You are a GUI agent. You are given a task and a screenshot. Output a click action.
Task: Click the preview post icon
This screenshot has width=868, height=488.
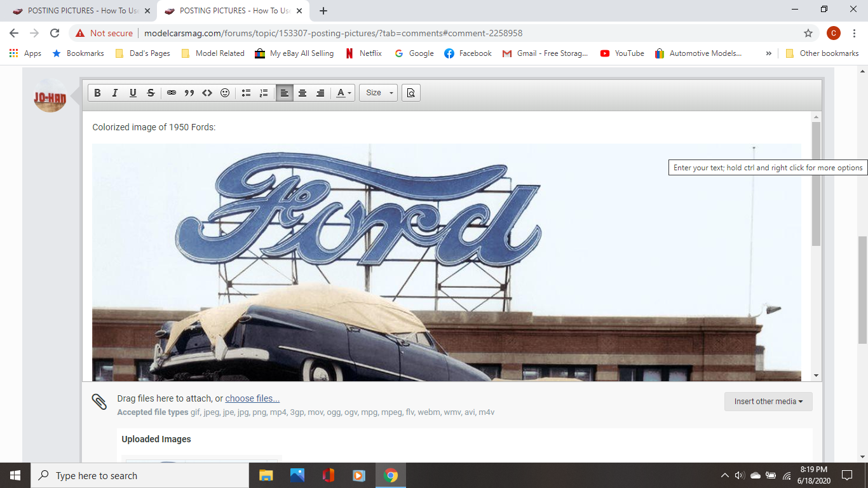coord(411,93)
